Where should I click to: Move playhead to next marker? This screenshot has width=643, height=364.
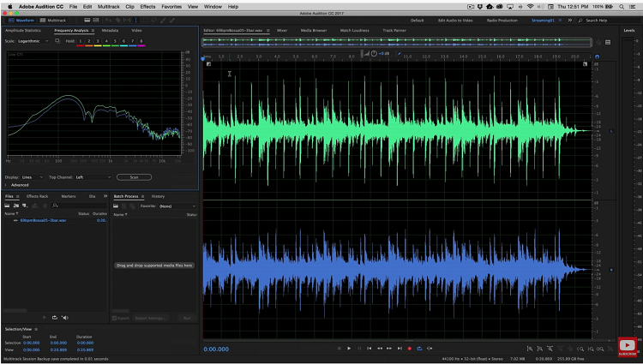[x=400, y=349]
